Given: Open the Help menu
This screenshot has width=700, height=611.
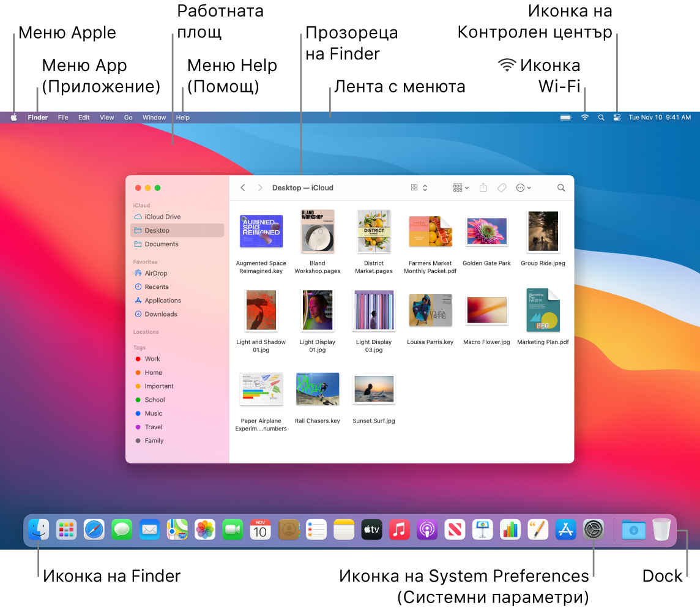Looking at the screenshot, I should (182, 117).
